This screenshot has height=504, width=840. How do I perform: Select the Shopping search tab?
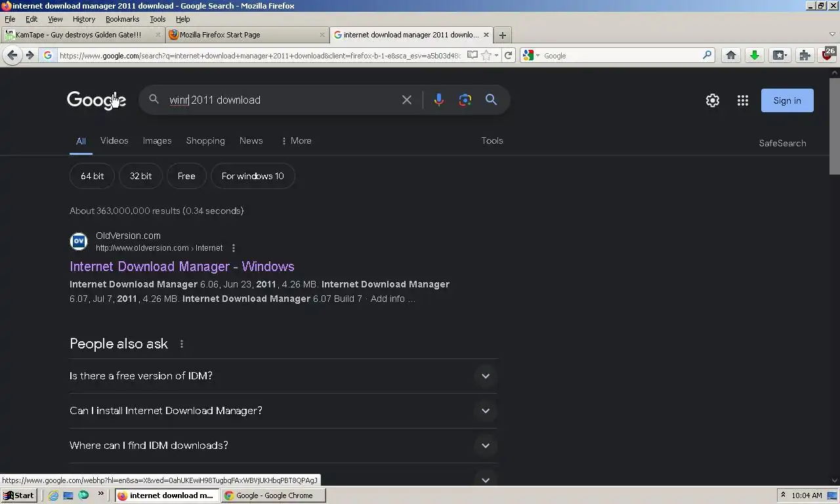point(205,140)
